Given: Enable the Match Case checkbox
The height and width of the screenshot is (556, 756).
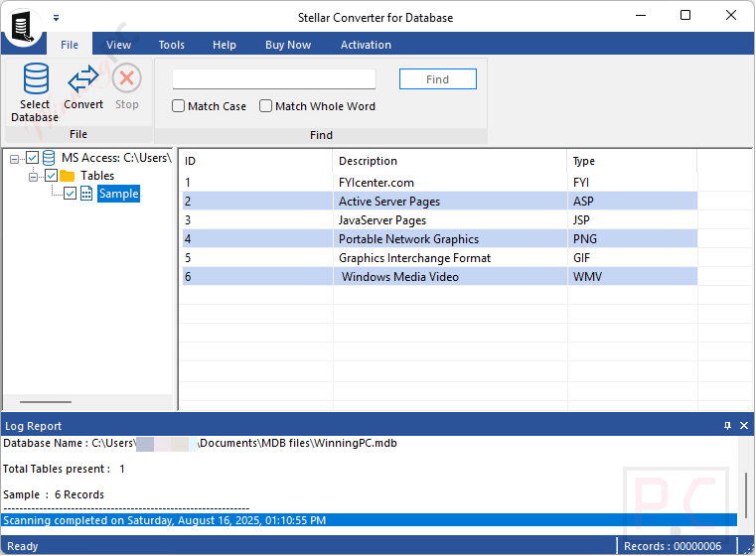Looking at the screenshot, I should (x=179, y=106).
